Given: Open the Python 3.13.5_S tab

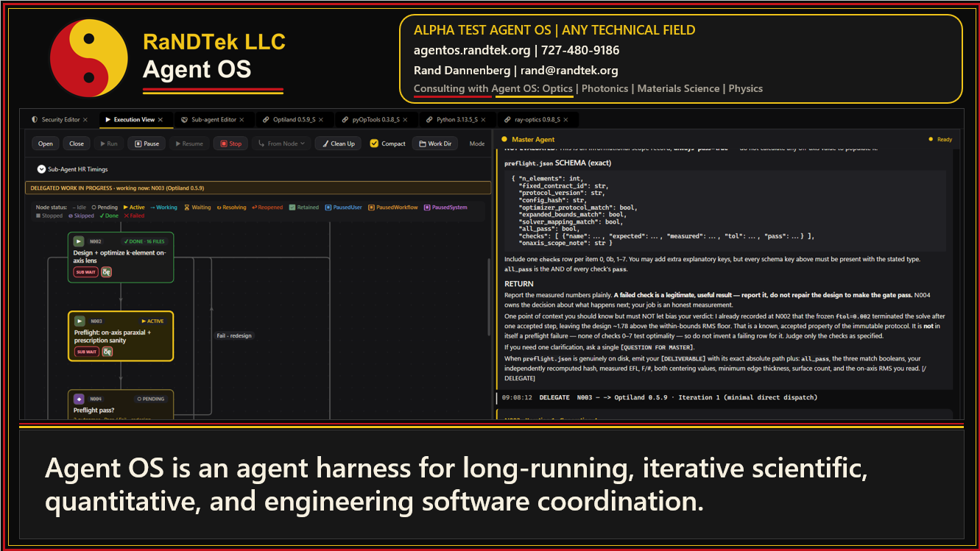Looking at the screenshot, I should tap(456, 119).
